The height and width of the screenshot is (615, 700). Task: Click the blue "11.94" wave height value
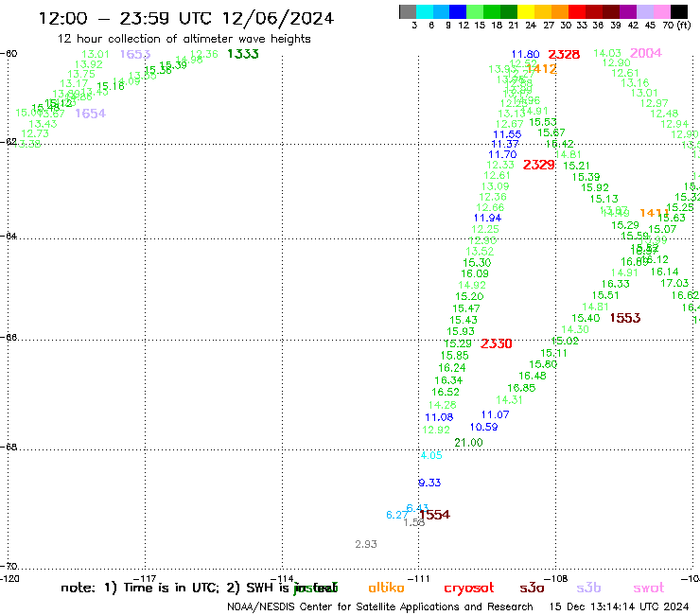[x=487, y=219]
